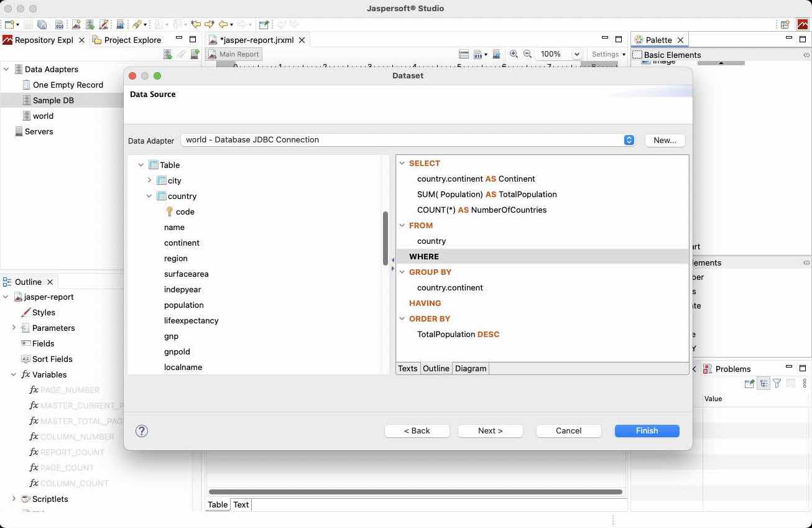This screenshot has width=812, height=528.
Task: Click the Pin to selection icon in Problems view
Action: tap(749, 383)
